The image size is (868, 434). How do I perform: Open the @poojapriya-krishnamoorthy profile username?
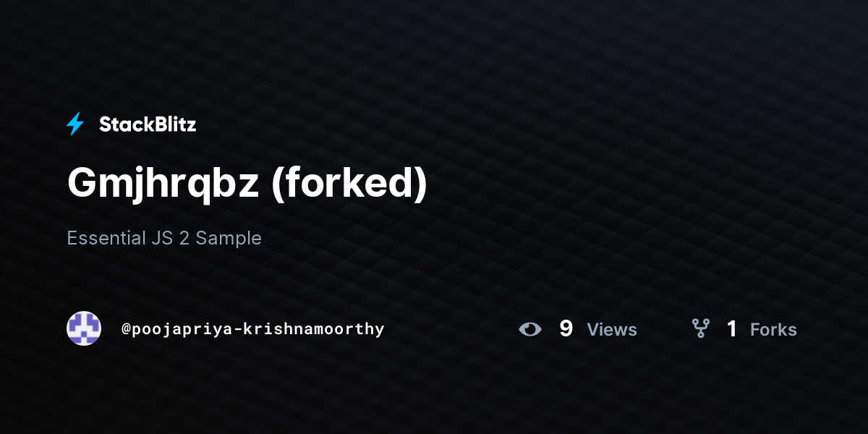pyautogui.click(x=253, y=329)
